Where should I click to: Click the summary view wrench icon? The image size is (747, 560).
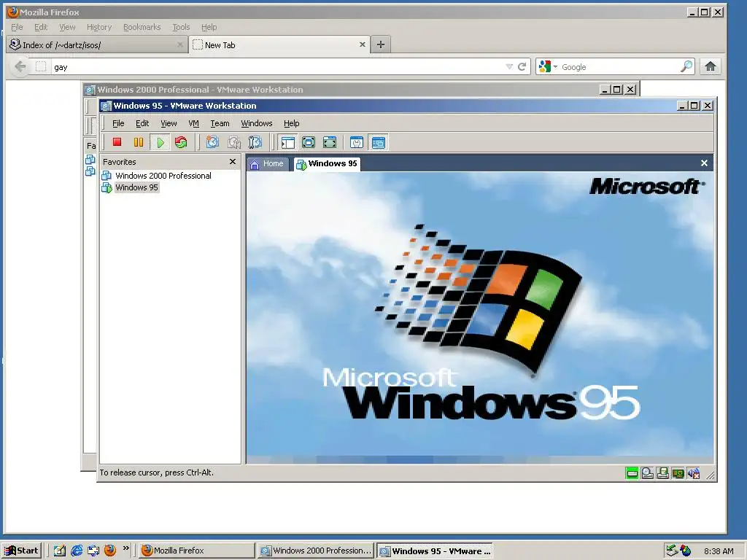point(356,142)
